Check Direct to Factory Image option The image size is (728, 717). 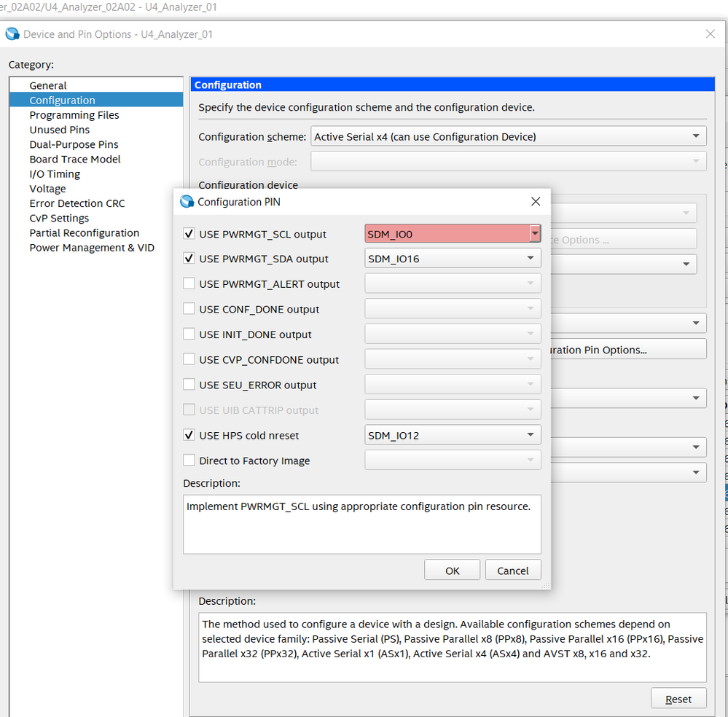pyautogui.click(x=189, y=461)
